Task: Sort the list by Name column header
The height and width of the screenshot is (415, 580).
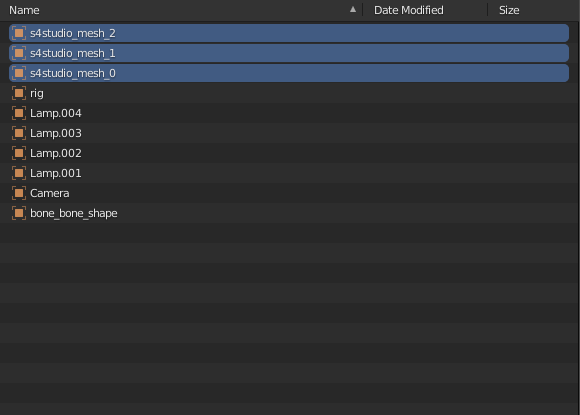Action: click(24, 10)
